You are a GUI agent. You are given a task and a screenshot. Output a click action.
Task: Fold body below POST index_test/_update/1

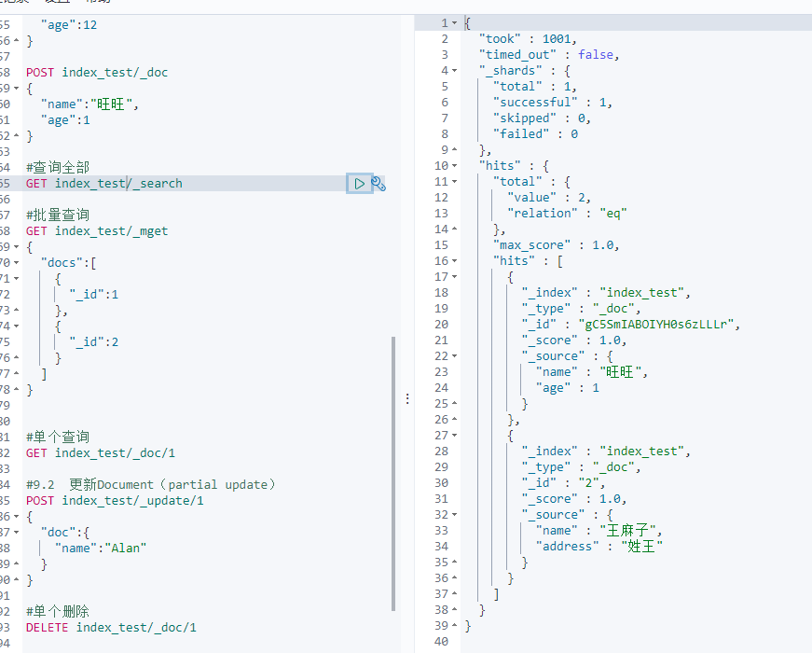click(x=16, y=516)
